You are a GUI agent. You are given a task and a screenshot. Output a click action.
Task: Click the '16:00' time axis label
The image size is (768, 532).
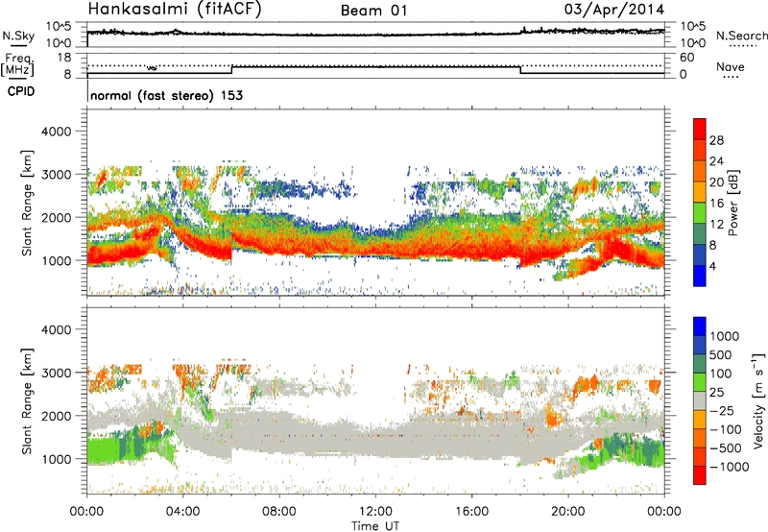[471, 512]
